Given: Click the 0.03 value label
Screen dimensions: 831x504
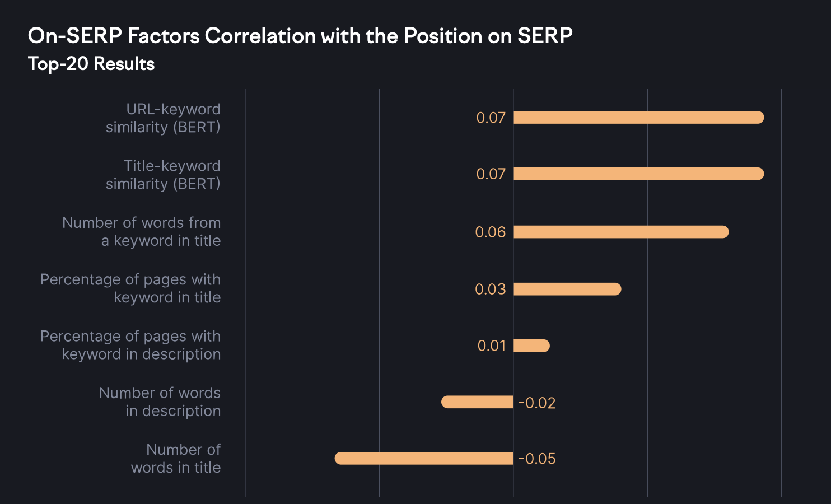Looking at the screenshot, I should pos(490,289).
